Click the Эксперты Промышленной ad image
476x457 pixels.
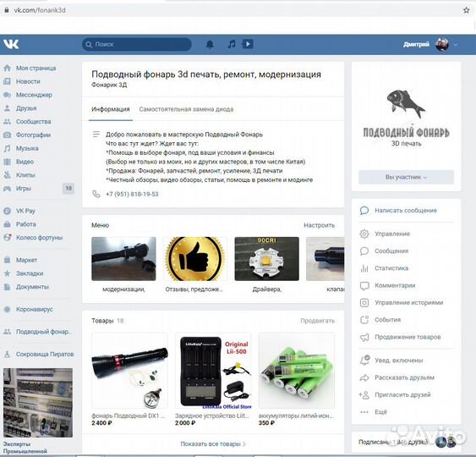[38, 403]
